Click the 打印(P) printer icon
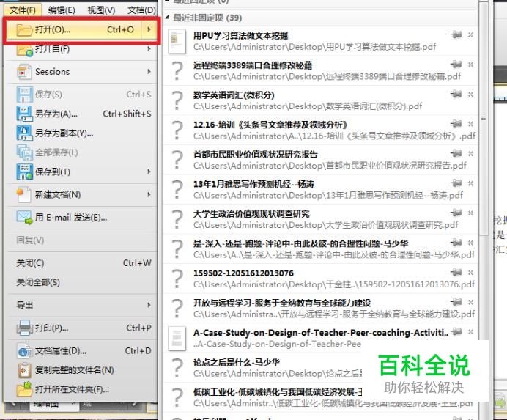Image resolution: width=507 pixels, height=420 pixels. pyautogui.click(x=25, y=328)
